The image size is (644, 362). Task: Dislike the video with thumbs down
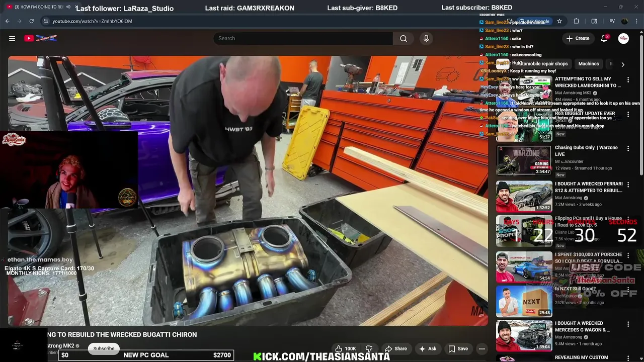point(369,348)
